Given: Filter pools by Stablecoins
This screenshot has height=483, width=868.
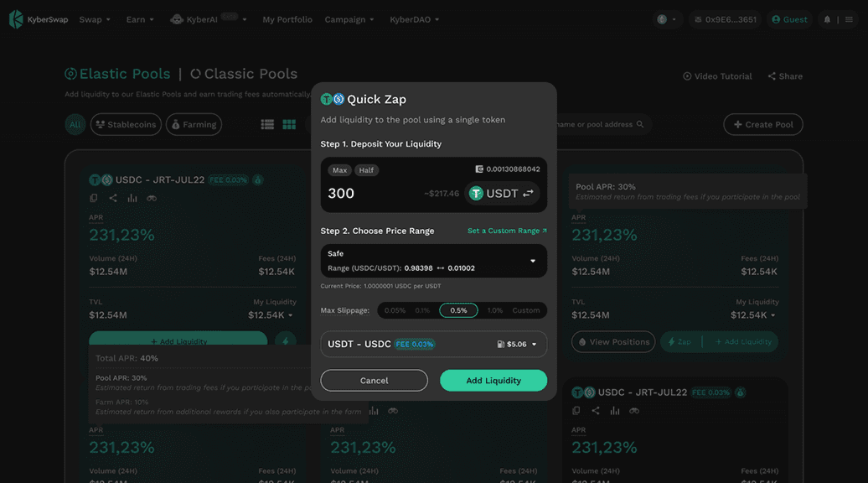Looking at the screenshot, I should [x=127, y=124].
